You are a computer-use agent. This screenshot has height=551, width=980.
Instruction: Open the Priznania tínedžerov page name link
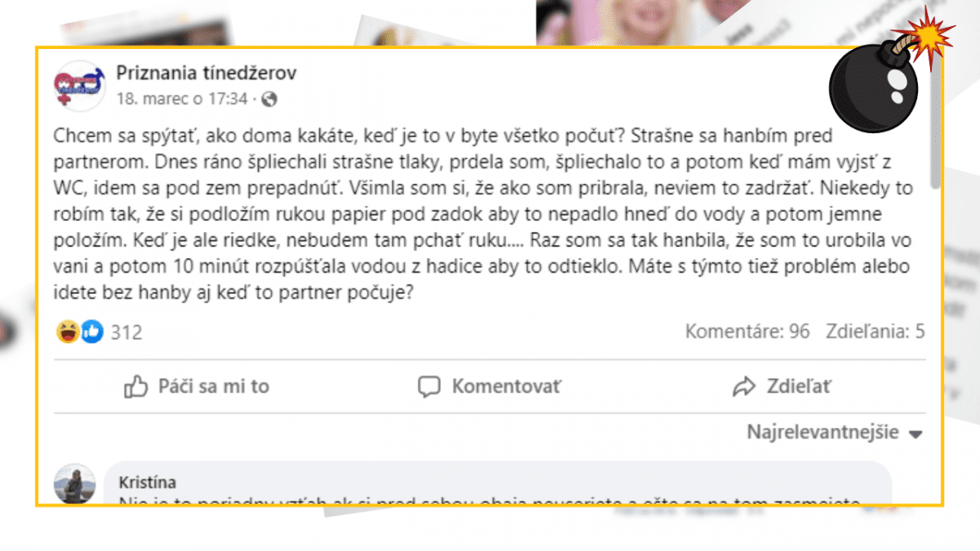tap(206, 73)
